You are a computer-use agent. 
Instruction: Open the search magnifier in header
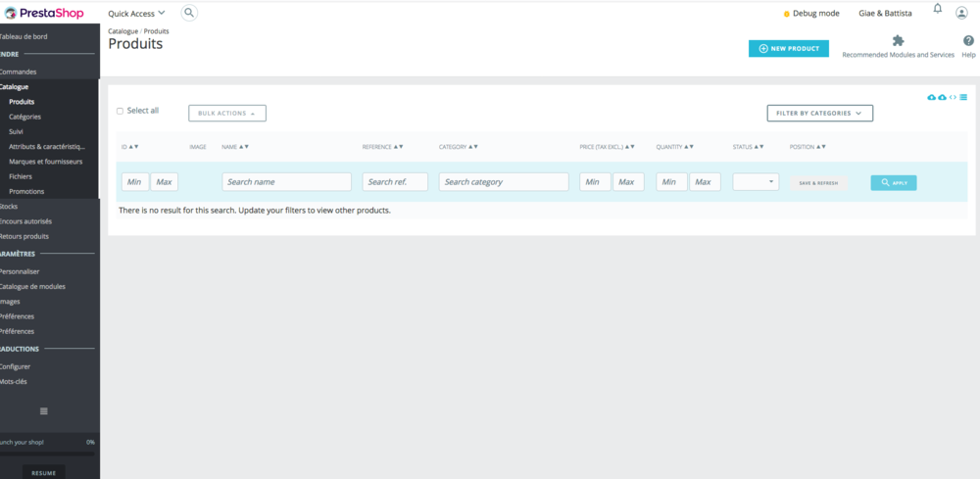coord(189,13)
